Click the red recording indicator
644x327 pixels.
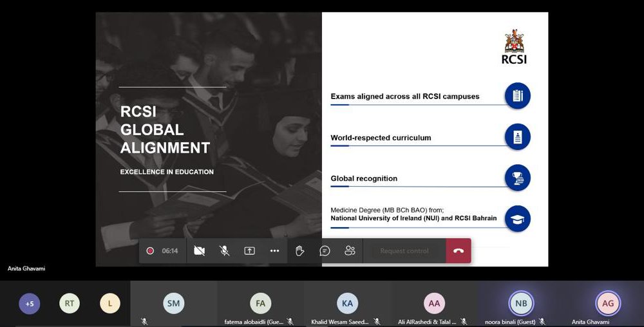coord(150,251)
